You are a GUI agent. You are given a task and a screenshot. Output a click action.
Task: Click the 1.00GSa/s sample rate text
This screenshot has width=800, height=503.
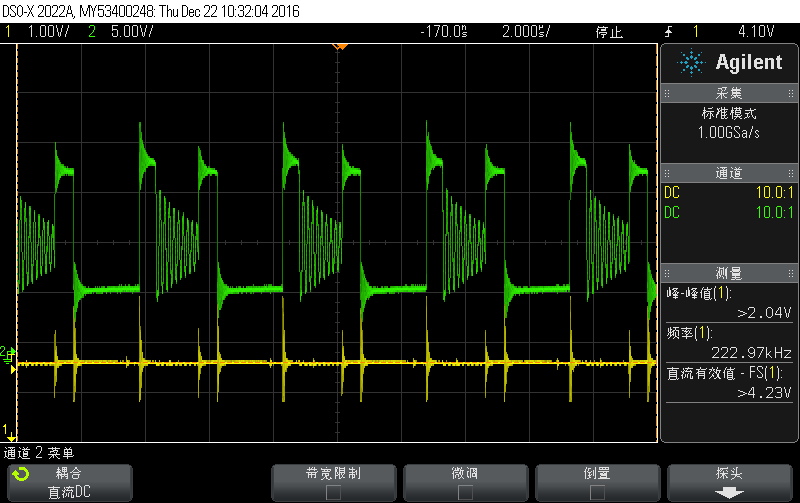point(729,133)
